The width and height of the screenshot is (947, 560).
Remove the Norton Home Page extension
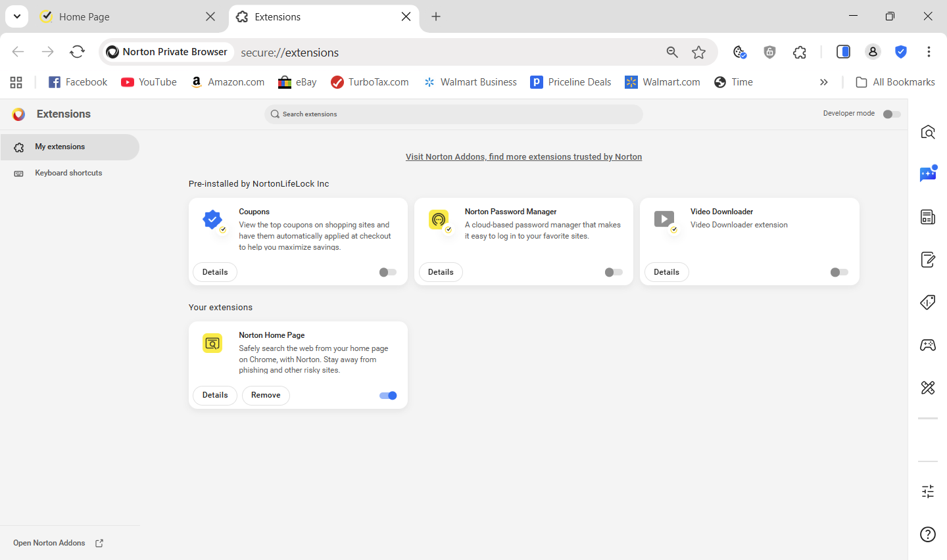266,396
